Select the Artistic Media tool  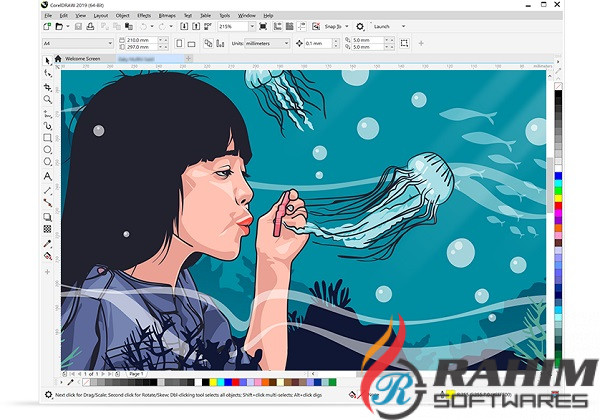point(47,126)
